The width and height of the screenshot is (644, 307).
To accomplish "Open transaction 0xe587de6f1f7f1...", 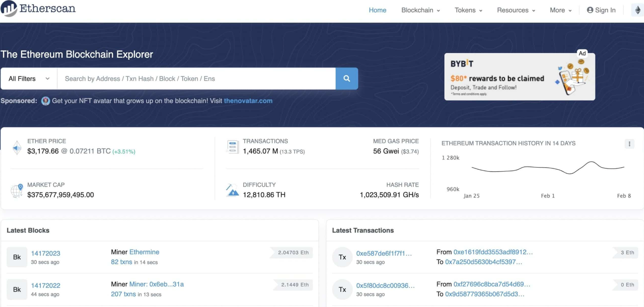I will [384, 253].
